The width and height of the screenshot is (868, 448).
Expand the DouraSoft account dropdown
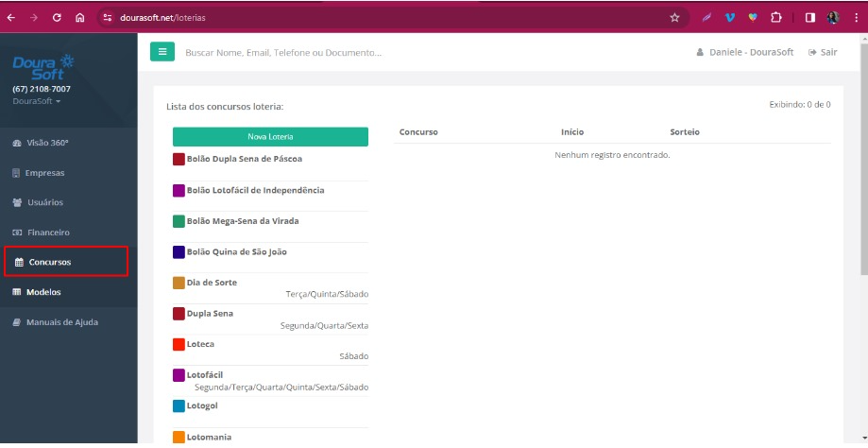tap(37, 100)
